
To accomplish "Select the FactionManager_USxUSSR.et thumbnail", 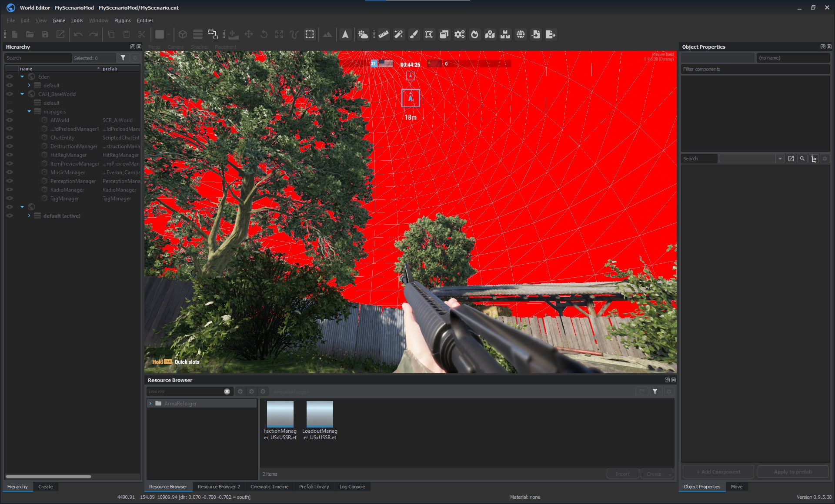I will 280,414.
